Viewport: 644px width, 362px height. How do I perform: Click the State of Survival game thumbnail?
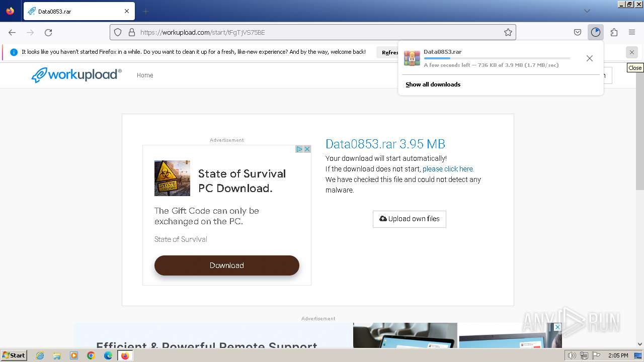(172, 178)
